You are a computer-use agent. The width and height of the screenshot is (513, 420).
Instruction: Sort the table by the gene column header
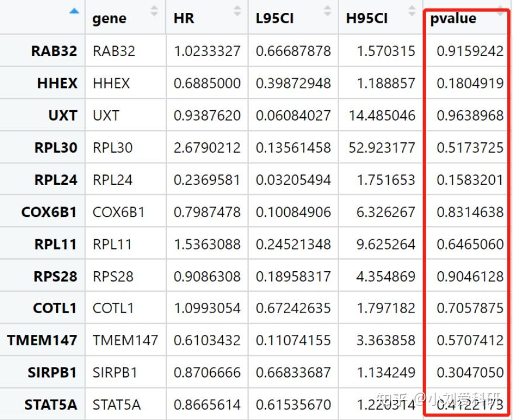108,18
